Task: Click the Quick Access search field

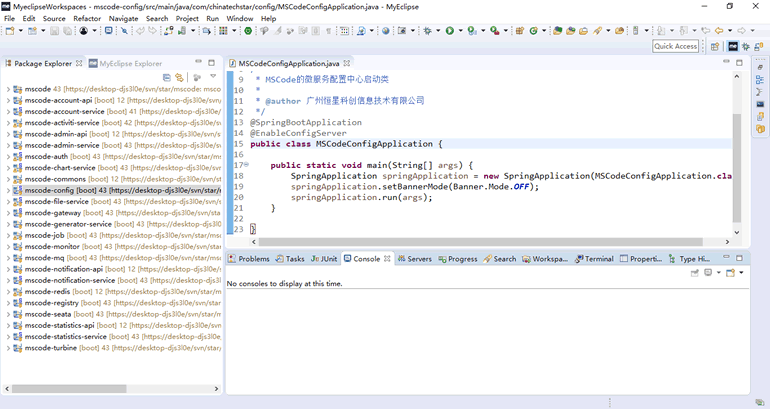Action: [x=676, y=46]
